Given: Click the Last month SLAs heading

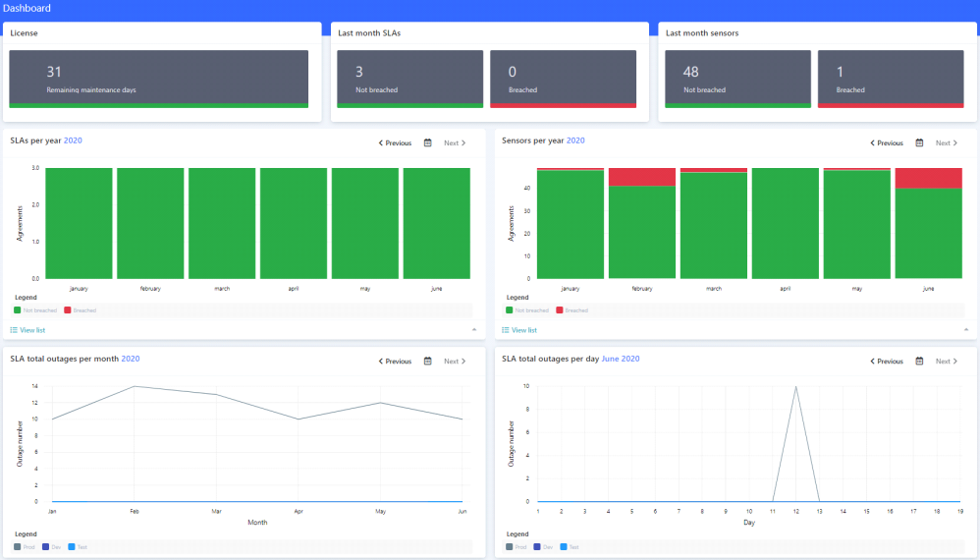Looking at the screenshot, I should point(369,33).
